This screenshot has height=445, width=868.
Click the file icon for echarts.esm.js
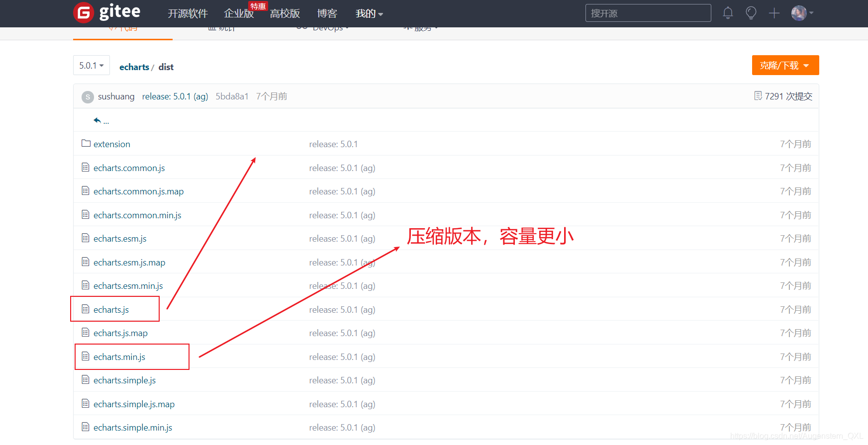point(86,238)
